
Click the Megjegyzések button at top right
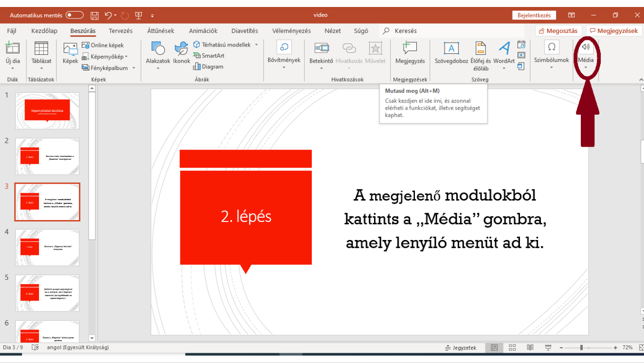click(x=614, y=31)
